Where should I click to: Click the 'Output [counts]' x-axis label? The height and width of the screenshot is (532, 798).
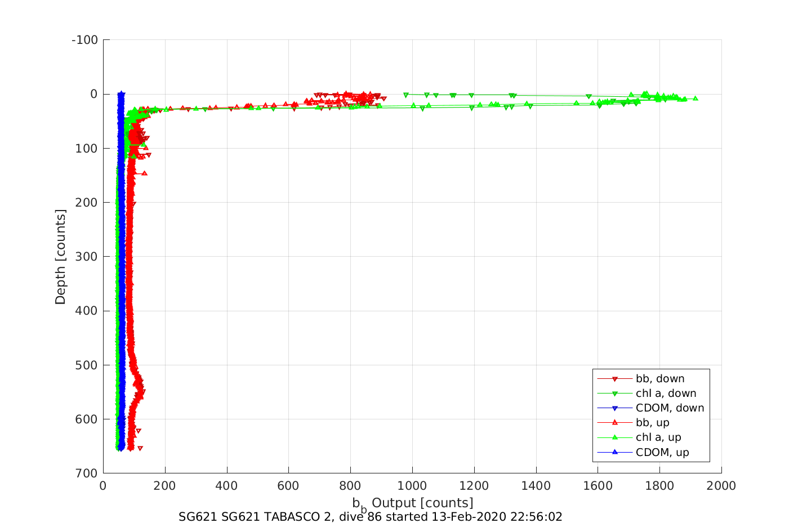422,503
